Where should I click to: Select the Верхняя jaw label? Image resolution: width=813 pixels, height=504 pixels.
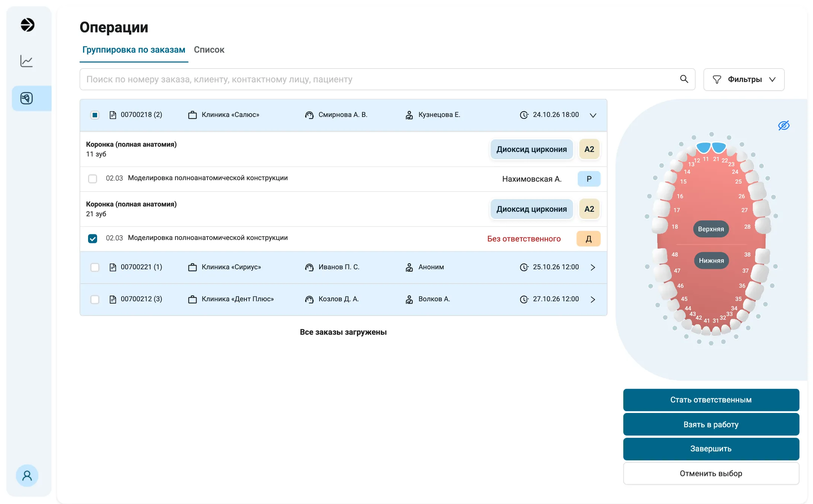[x=711, y=229]
